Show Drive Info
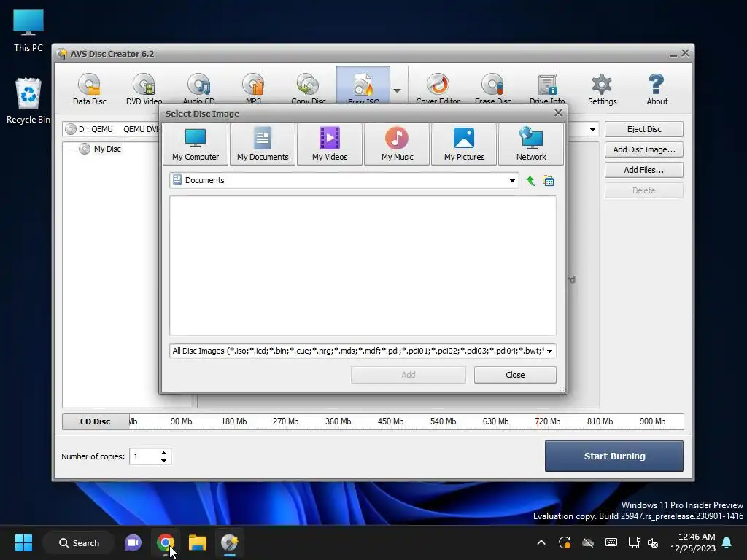The width and height of the screenshot is (747, 560). [547, 89]
